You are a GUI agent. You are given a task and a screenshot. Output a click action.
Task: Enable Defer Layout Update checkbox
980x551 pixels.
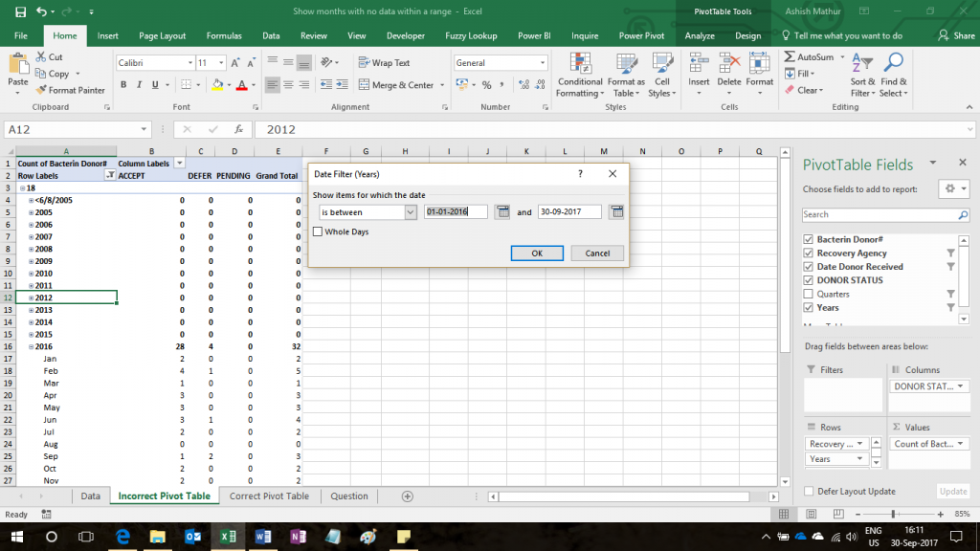coord(809,491)
